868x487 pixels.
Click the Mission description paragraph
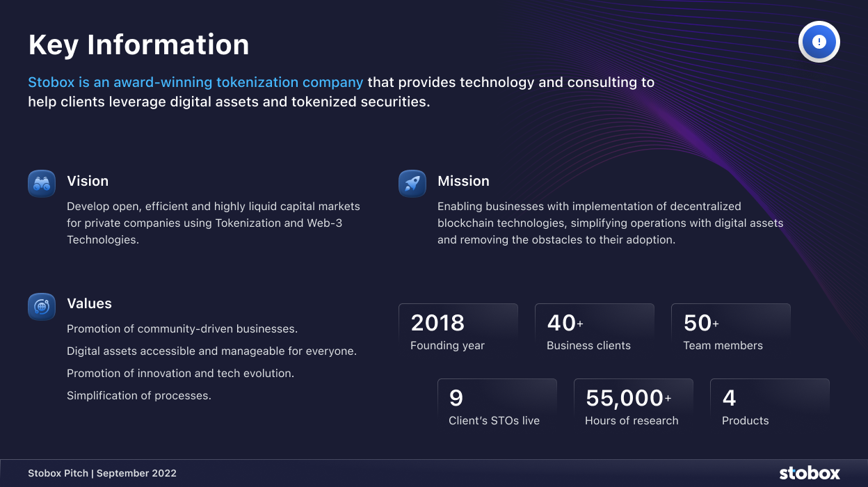(611, 223)
